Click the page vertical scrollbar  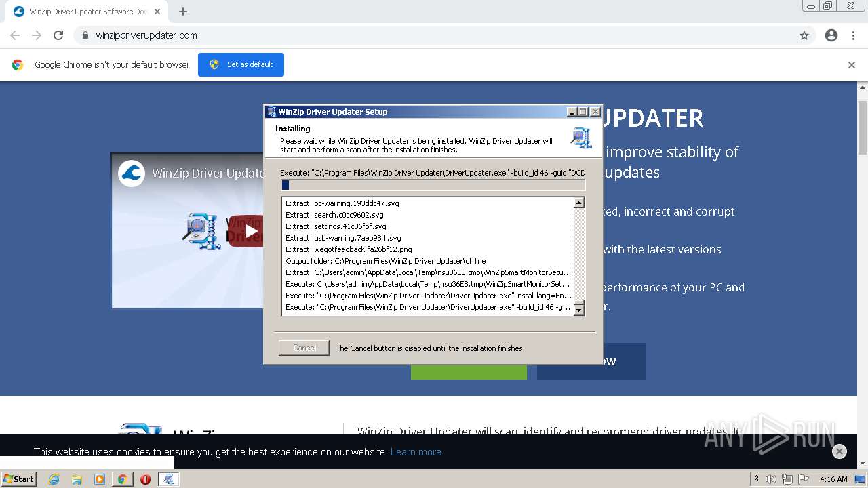click(863, 274)
